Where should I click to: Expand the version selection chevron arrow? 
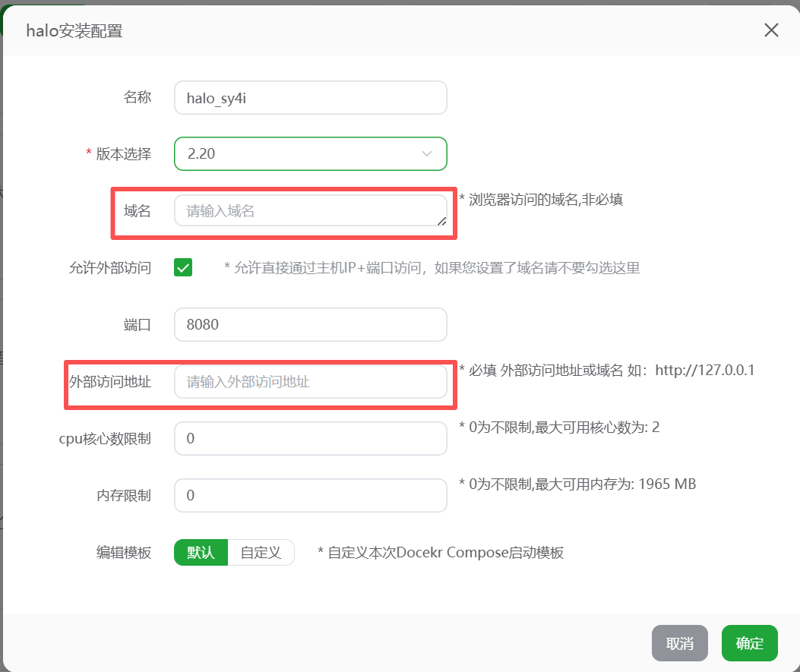(426, 153)
